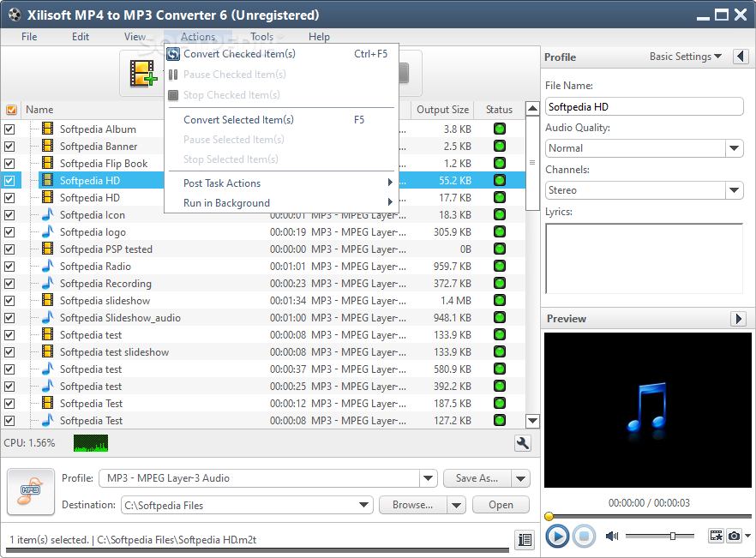Click the file list scroll down arrow
This screenshot has width=756, height=558.
point(532,421)
